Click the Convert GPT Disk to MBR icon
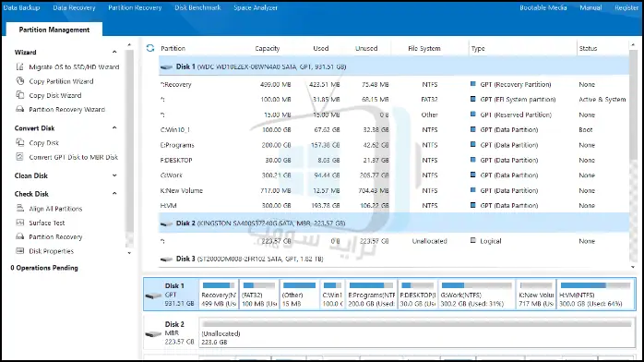The image size is (644, 362). (x=19, y=157)
